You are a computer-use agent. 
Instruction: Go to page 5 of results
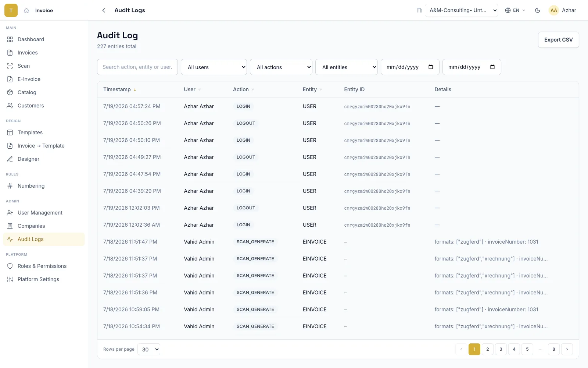click(x=527, y=349)
